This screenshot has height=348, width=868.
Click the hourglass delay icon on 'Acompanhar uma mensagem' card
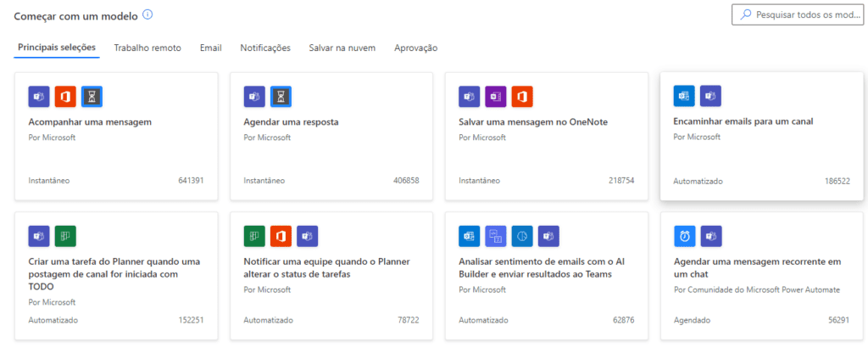pyautogui.click(x=92, y=97)
